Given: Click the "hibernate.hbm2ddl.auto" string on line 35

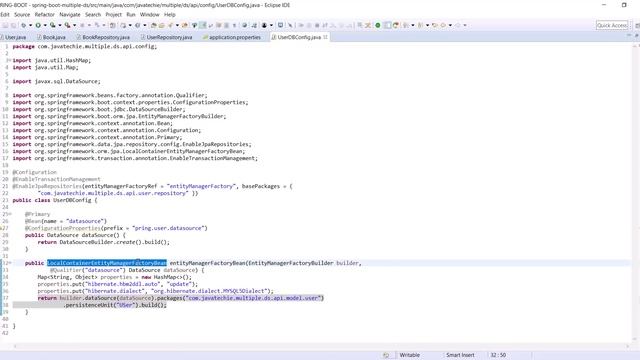Looking at the screenshot, I should 121,284.
